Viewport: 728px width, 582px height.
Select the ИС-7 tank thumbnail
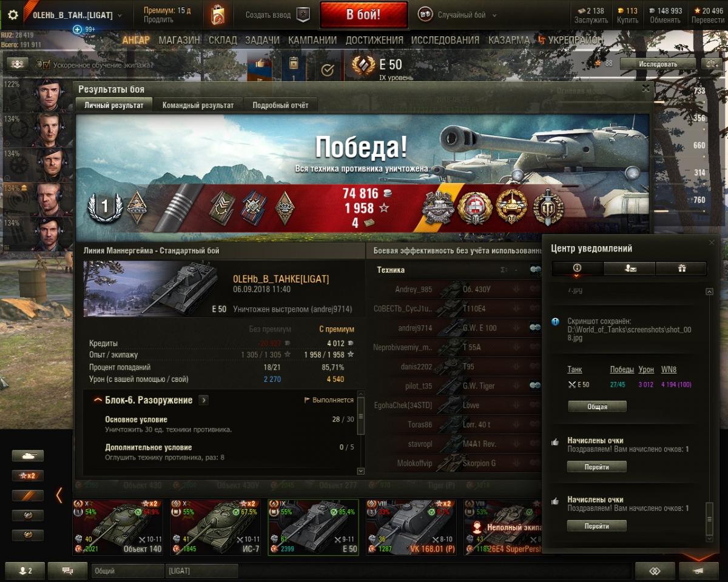pyautogui.click(x=215, y=527)
